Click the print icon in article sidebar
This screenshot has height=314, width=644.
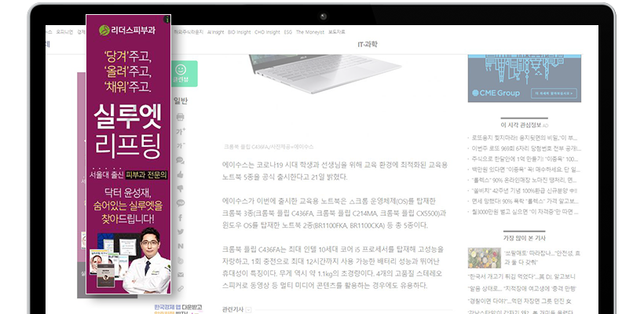[180, 117]
